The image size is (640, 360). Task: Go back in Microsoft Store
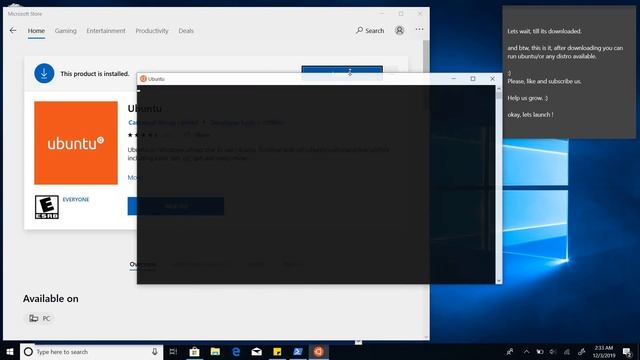(x=13, y=31)
